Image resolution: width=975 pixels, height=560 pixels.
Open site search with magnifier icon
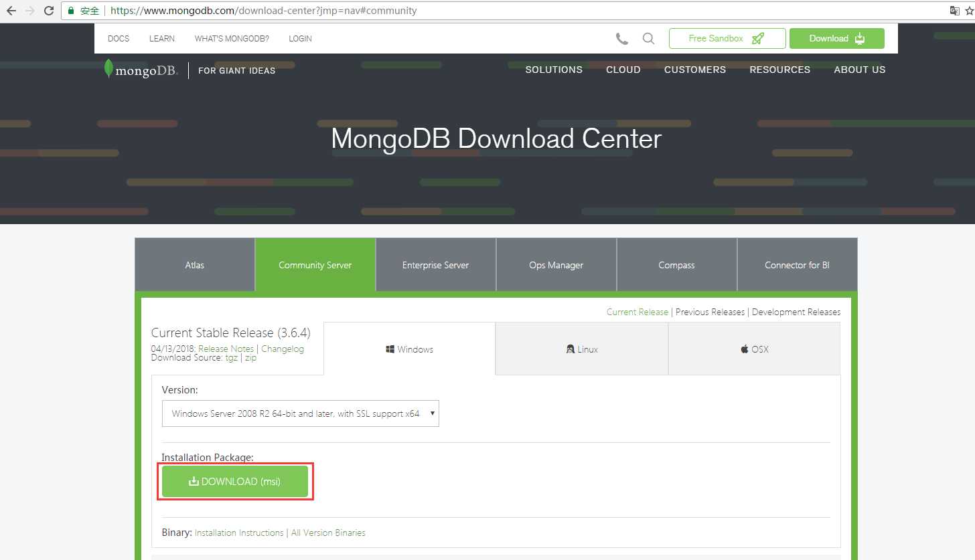(x=648, y=39)
